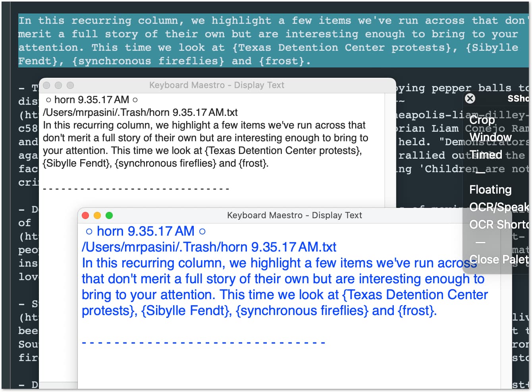Bring the back Display Text window forward via title bar

(x=217, y=85)
